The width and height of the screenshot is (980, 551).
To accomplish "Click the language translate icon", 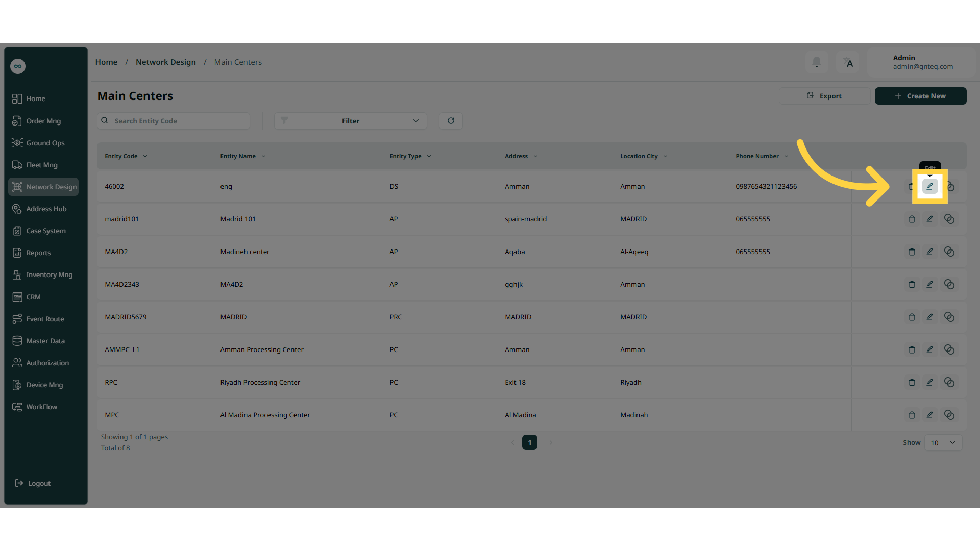I will [x=848, y=62].
